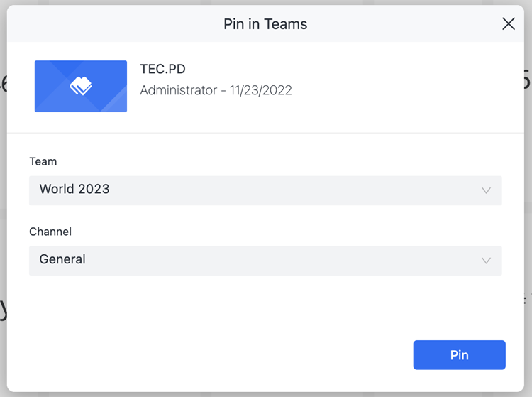The width and height of the screenshot is (532, 397).
Task: Close the Pin in Teams dialog
Action: pos(508,24)
